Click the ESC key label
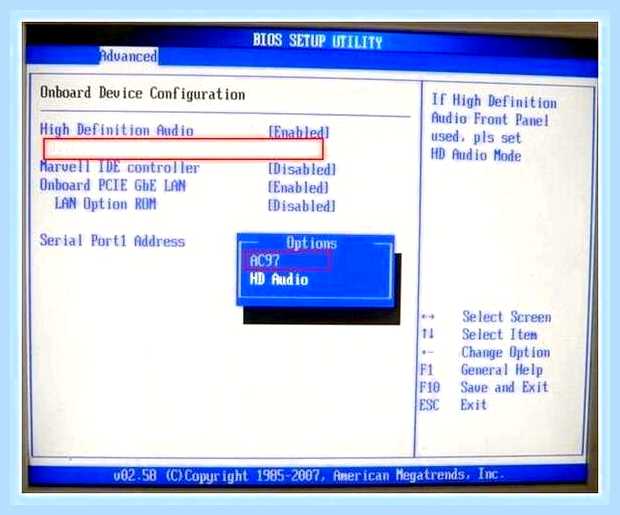Screen dimensions: 620x515 pos(429,405)
